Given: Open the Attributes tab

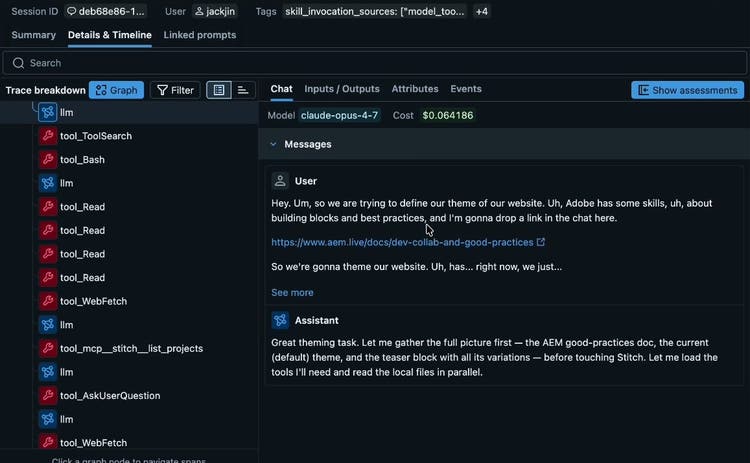Looking at the screenshot, I should coord(415,89).
